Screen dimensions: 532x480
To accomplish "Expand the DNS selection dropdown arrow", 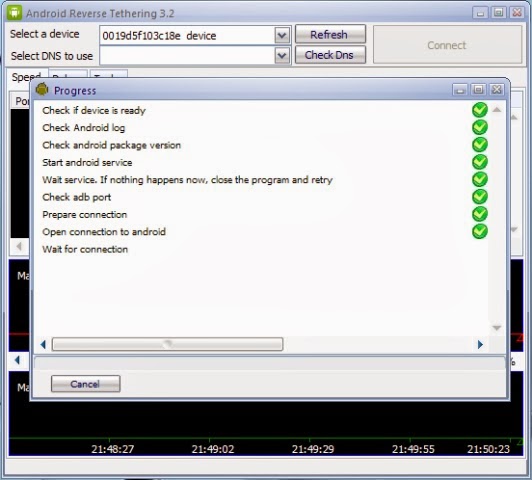I will point(282,55).
